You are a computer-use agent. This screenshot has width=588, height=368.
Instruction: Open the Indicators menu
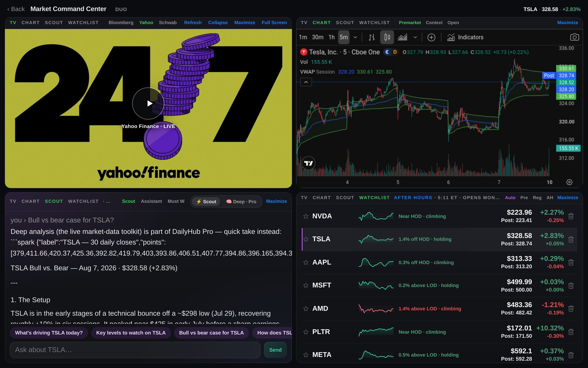[465, 37]
